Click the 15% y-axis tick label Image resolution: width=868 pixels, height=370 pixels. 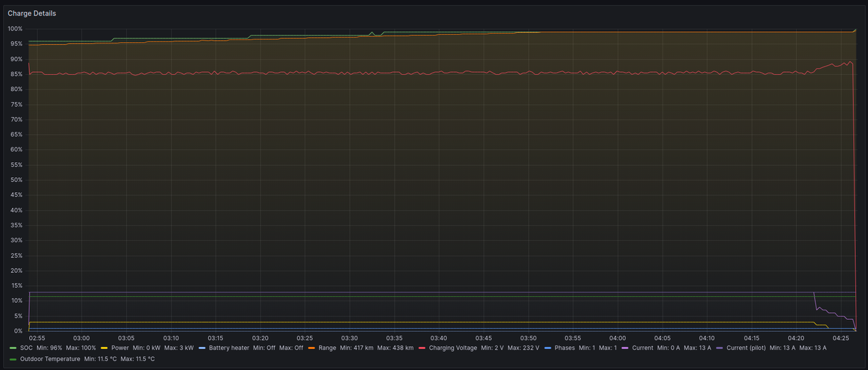click(16, 286)
